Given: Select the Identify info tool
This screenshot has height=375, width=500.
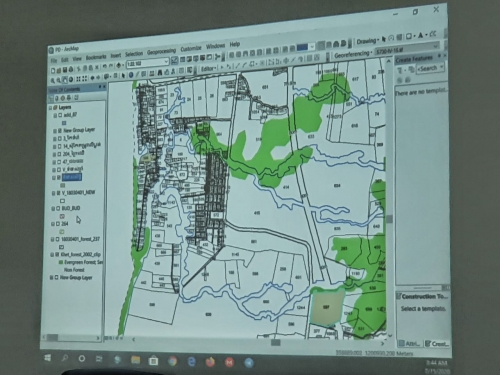Looking at the screenshot, I should point(131,75).
